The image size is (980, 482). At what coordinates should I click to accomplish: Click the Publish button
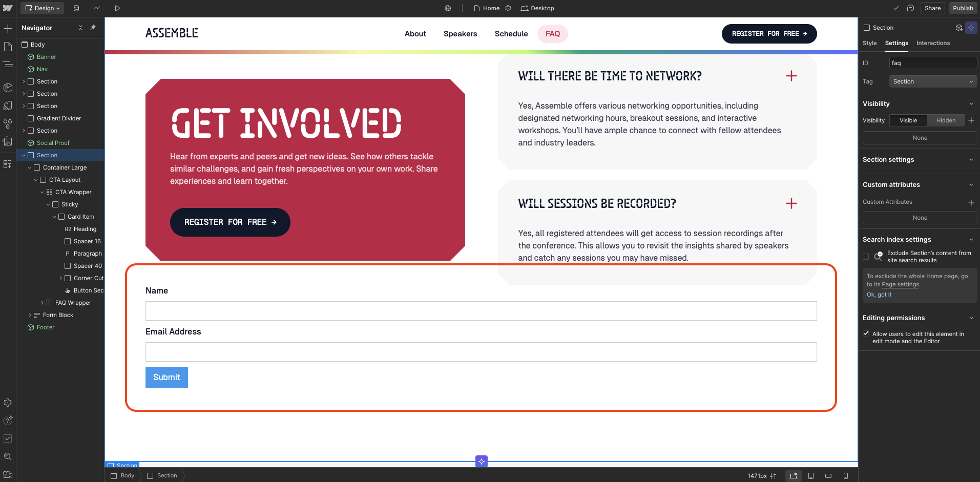[962, 8]
